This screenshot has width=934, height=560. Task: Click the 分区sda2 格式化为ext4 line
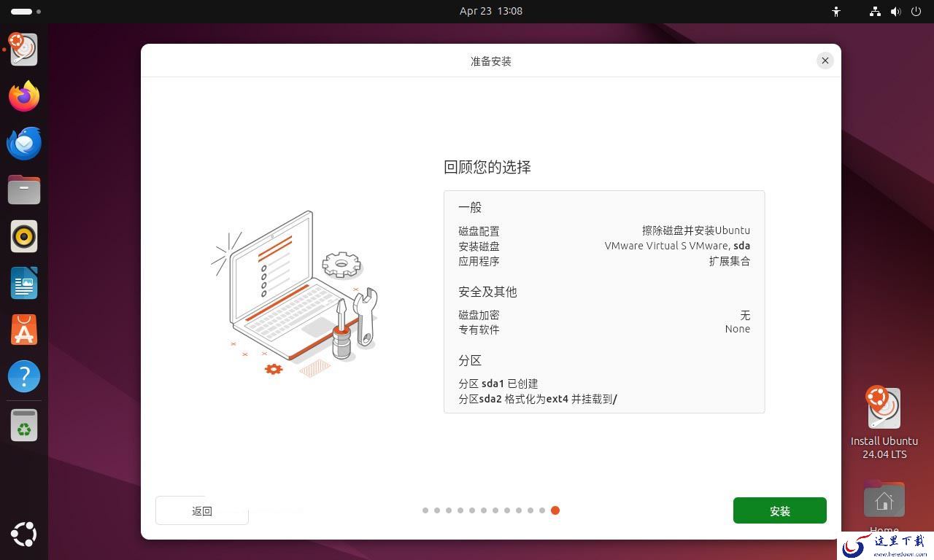(538, 399)
